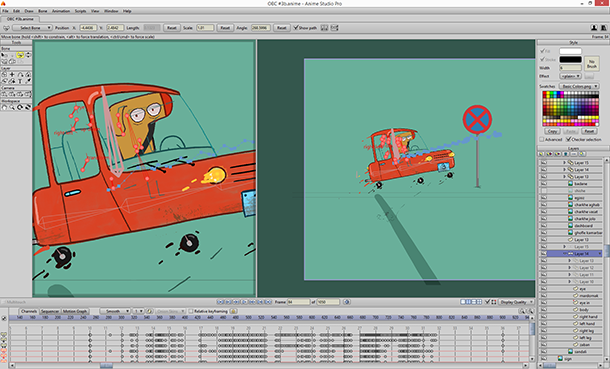Image resolution: width=610 pixels, height=369 pixels.
Task: Click the flip bone icon after Show path
Action: [x=324, y=28]
